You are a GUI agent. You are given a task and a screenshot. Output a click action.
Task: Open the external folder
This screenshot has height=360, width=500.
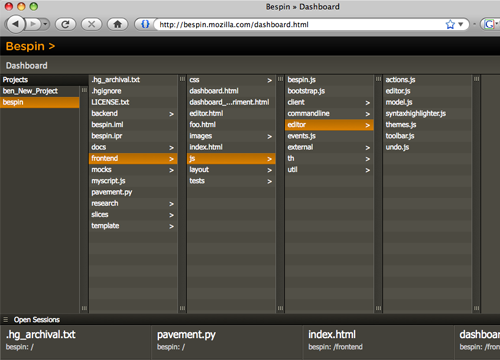pos(329,147)
